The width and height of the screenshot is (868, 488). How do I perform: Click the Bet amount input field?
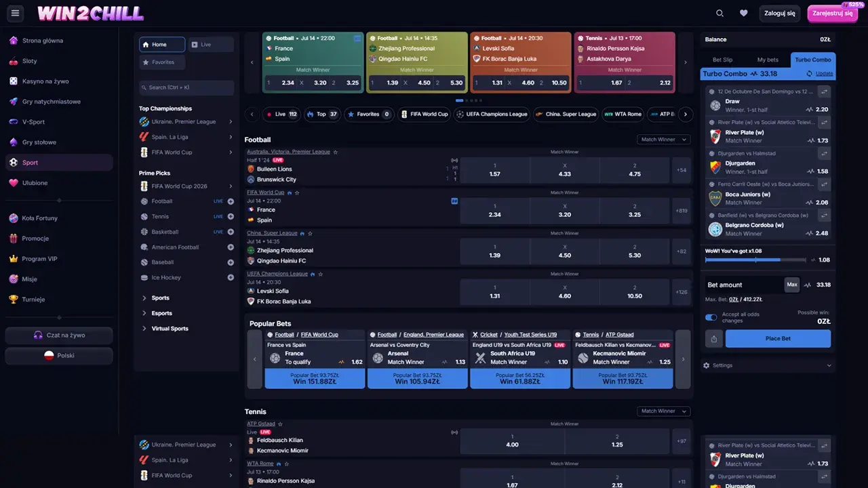[743, 285]
